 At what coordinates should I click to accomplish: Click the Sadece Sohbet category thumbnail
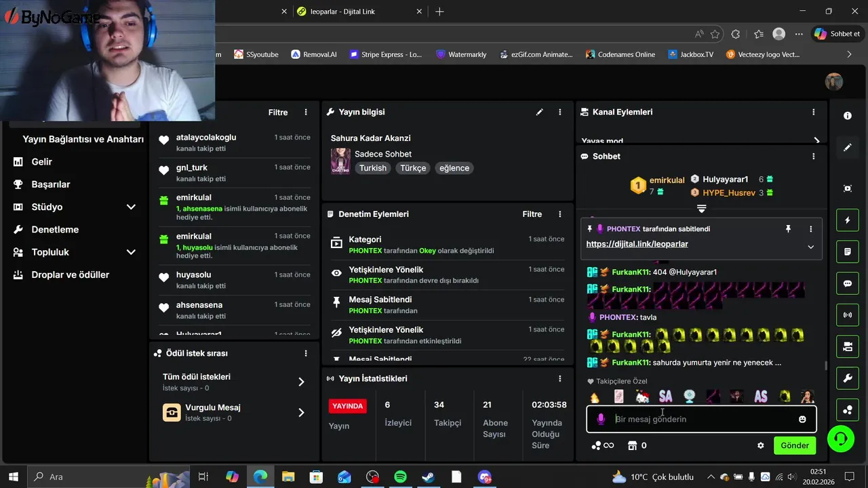pos(340,161)
